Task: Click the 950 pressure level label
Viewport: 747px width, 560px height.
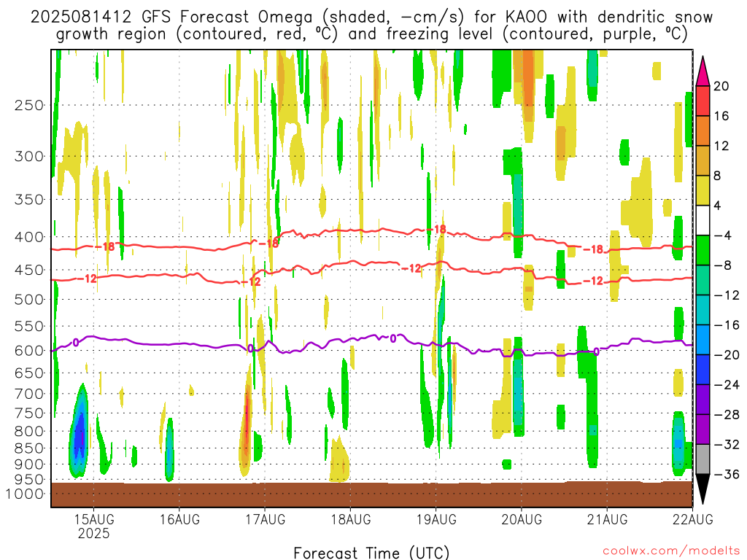Action: click(29, 480)
